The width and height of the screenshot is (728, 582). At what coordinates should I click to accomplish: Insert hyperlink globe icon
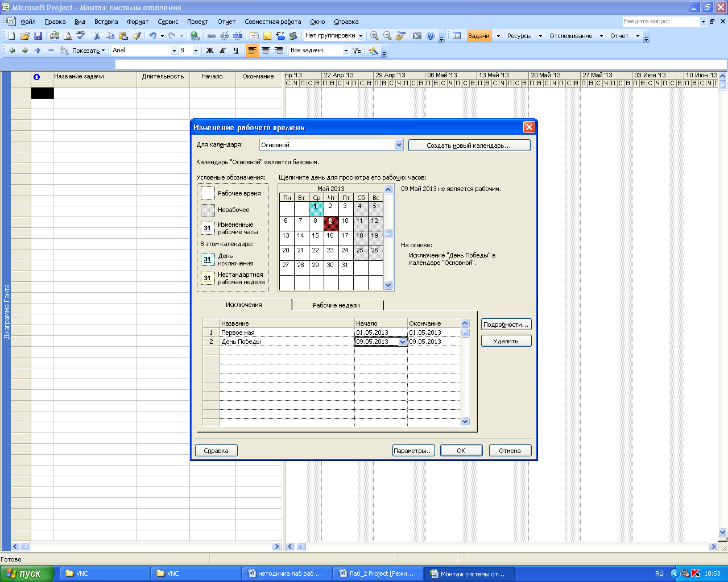[x=195, y=36]
